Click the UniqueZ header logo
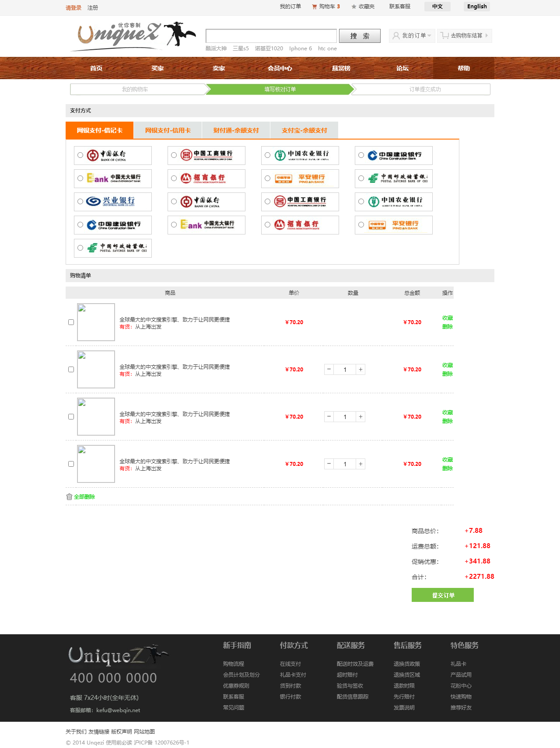Screen dimensions: 560x748 click(133, 35)
